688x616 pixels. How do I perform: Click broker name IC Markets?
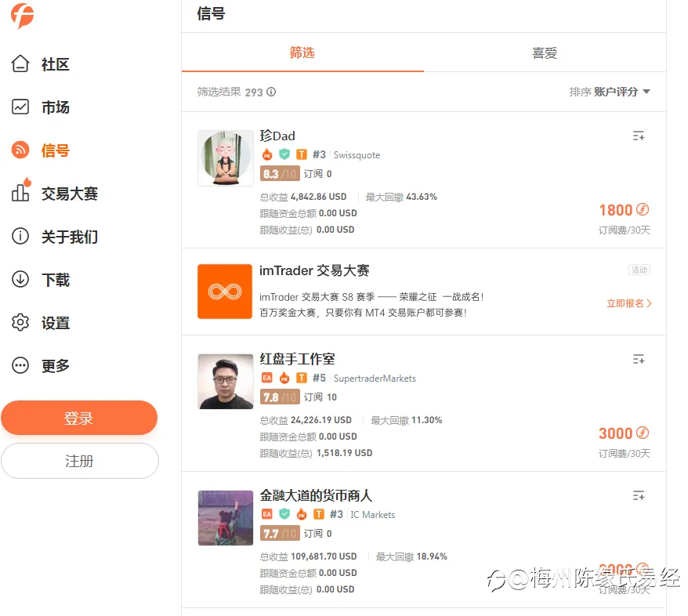(x=372, y=515)
